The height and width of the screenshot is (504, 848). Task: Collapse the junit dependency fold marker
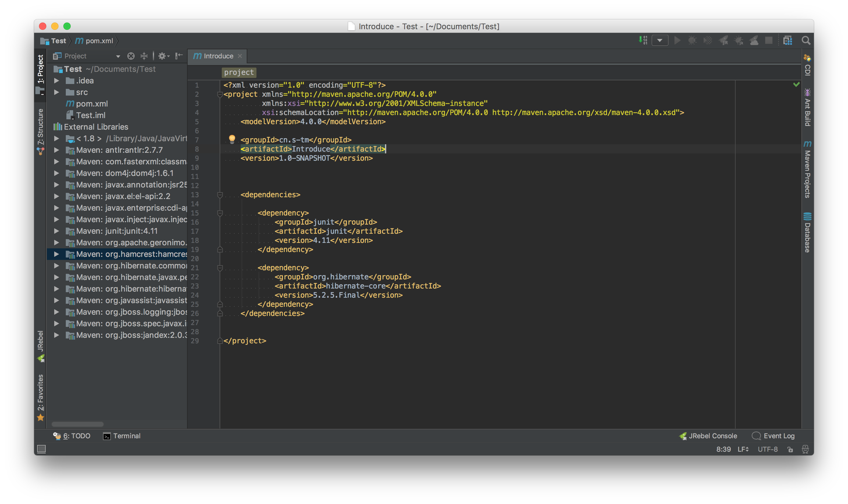point(220,213)
